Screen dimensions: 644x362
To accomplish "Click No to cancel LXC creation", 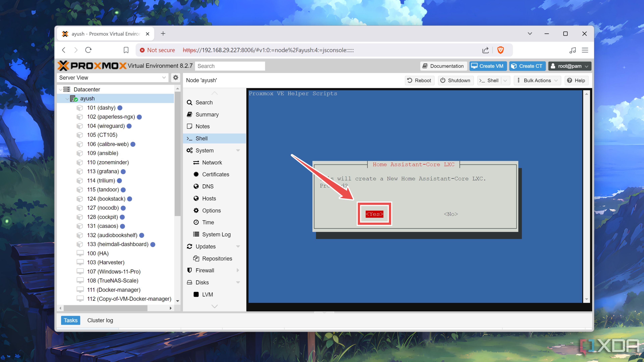I will click(x=451, y=214).
